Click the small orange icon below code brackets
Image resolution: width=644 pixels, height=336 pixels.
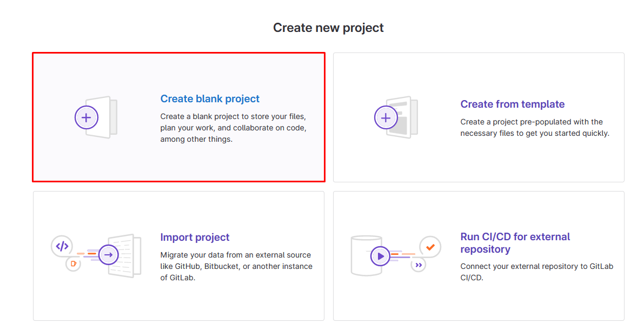click(72, 263)
